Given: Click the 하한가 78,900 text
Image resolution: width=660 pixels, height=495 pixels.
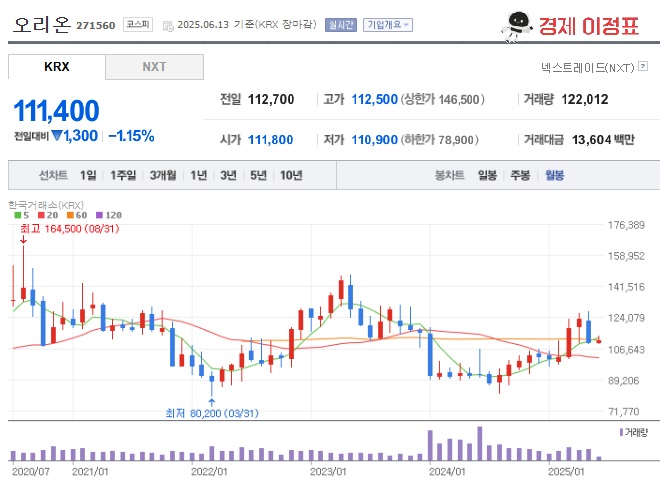Looking at the screenshot, I should pos(439,139).
